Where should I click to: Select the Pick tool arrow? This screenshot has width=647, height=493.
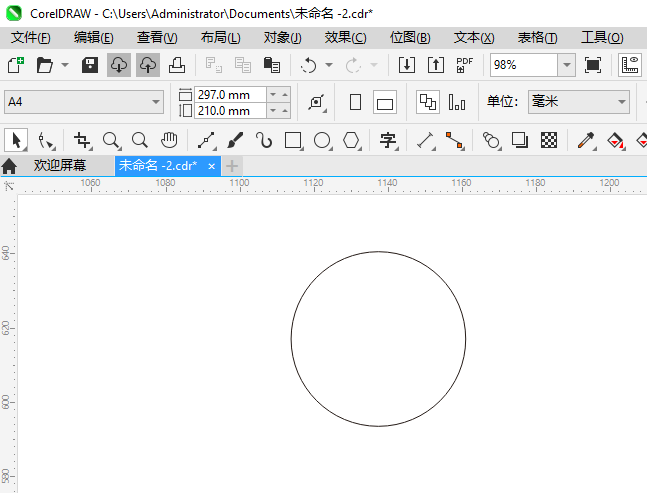click(x=16, y=140)
